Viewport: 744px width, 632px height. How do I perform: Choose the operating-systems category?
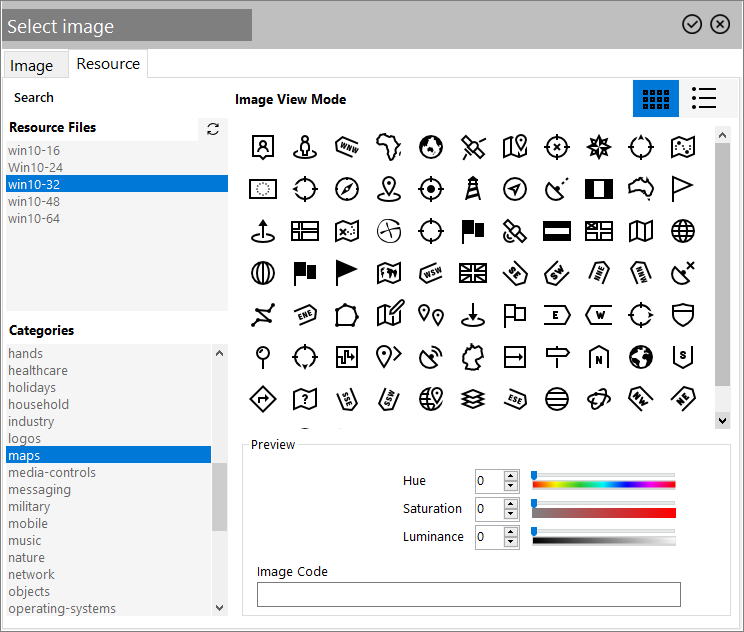click(x=109, y=608)
